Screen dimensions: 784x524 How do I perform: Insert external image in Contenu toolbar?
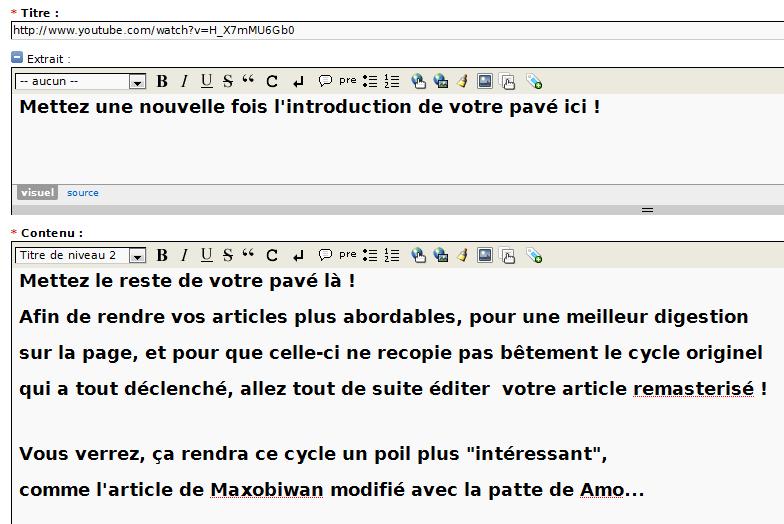pos(440,255)
